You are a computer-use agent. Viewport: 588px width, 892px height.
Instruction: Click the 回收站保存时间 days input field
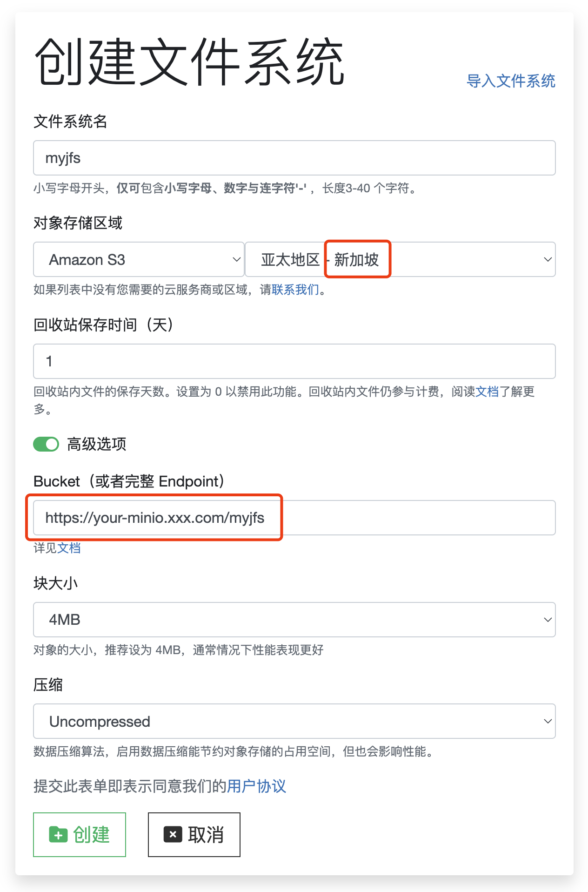coord(294,361)
